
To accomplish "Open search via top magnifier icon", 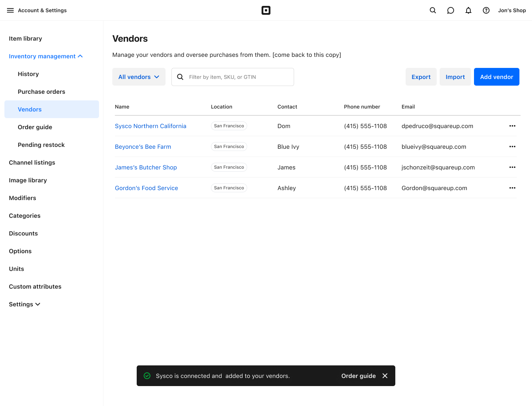I will (433, 10).
